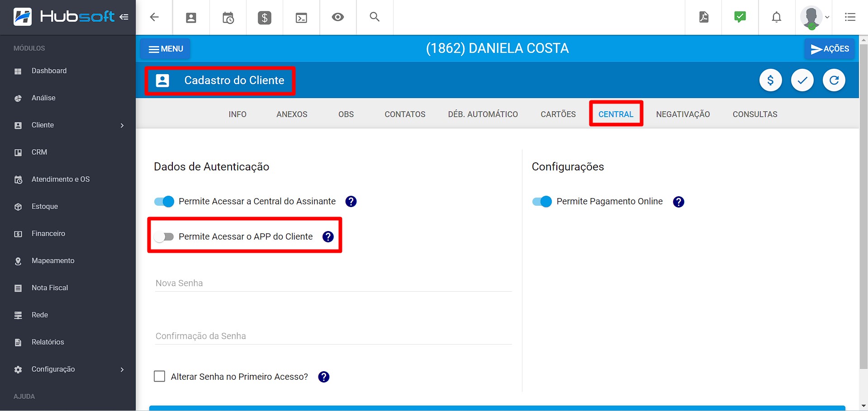Open Dashboard module in sidebar
Screen dimensions: 868x411
click(x=68, y=71)
